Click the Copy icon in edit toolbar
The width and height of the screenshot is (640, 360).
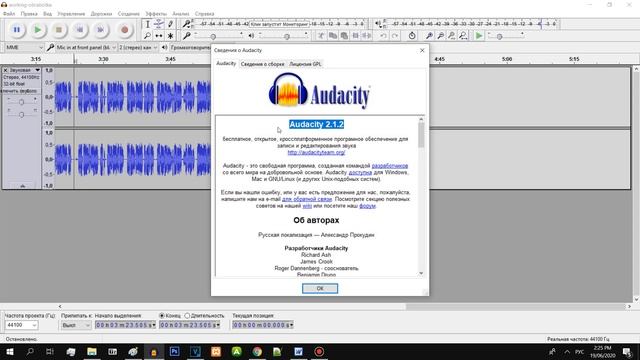point(333,36)
